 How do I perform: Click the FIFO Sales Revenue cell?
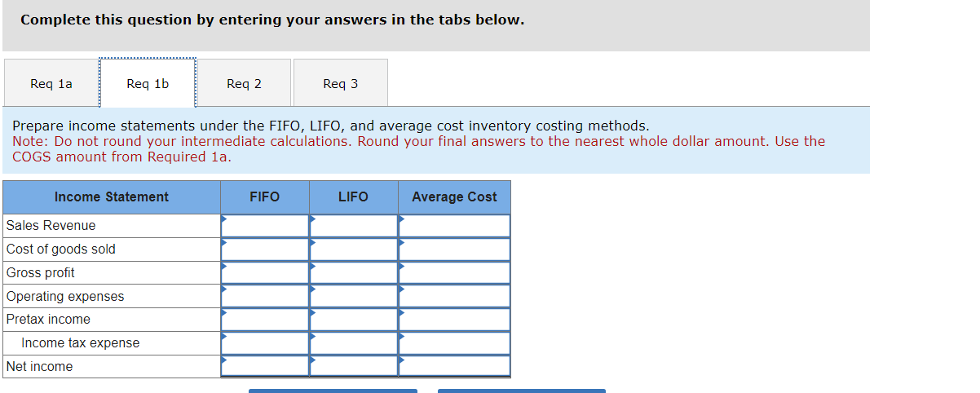click(x=265, y=226)
